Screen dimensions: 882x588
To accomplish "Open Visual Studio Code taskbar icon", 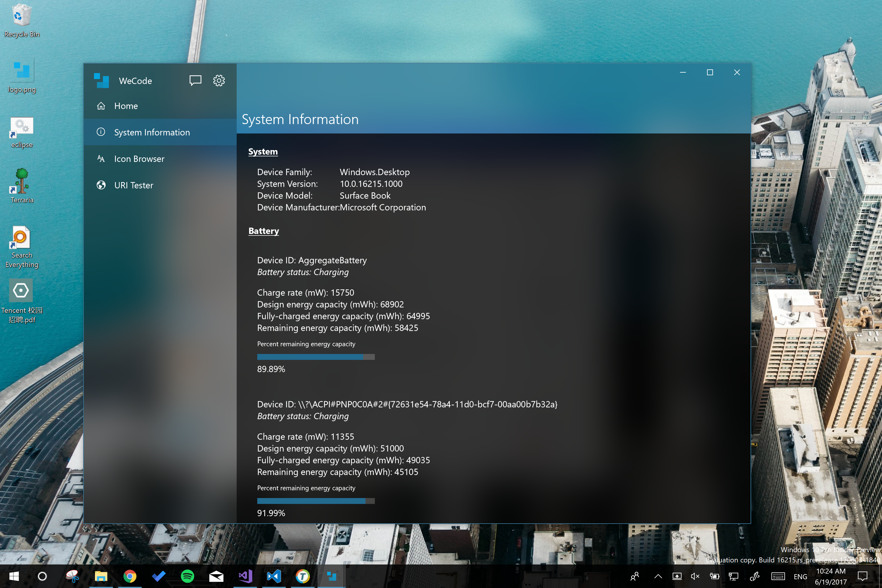I will coord(274,576).
